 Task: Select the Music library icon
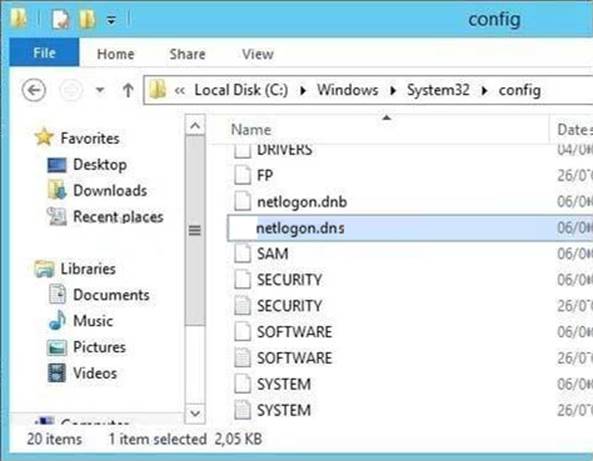(57, 321)
